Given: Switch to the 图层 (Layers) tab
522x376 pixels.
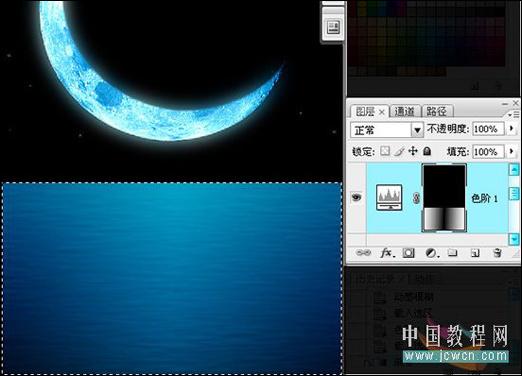Looking at the screenshot, I should [365, 111].
